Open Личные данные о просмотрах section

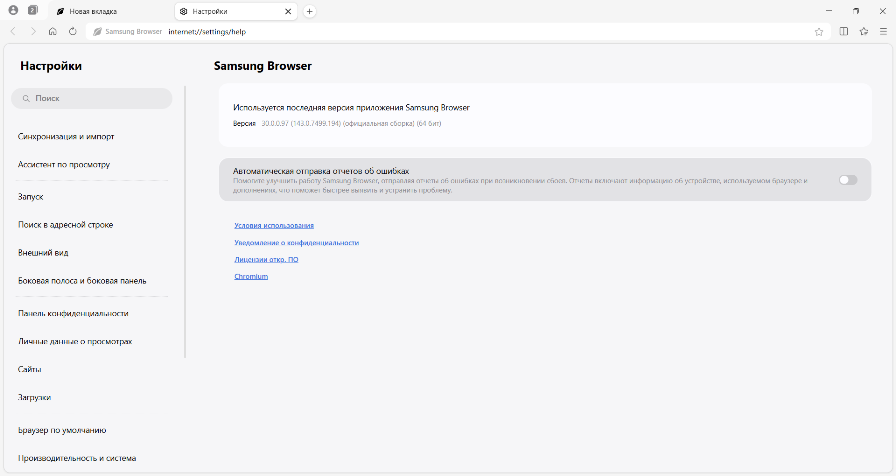point(75,341)
